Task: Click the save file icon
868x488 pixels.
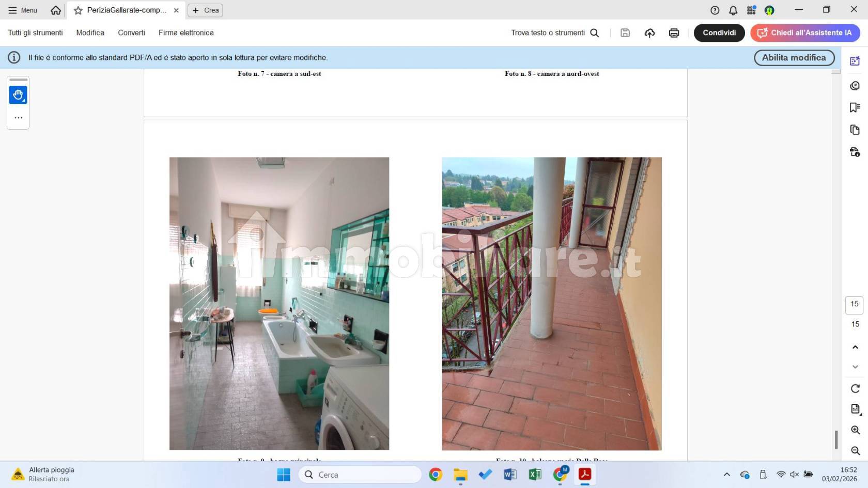Action: pos(625,33)
